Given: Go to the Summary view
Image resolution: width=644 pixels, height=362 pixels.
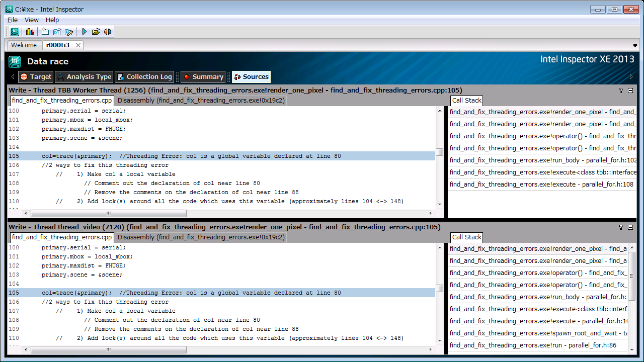Looking at the screenshot, I should [x=203, y=77].
